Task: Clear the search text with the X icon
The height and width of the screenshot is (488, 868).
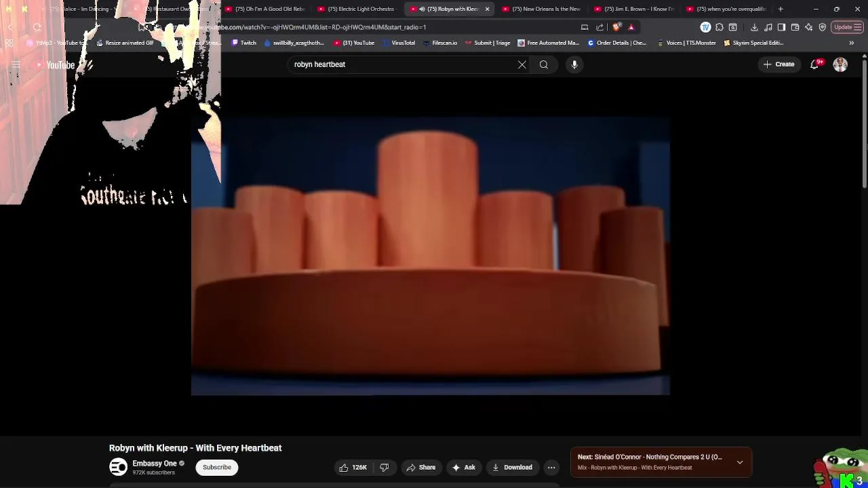Action: coord(522,64)
